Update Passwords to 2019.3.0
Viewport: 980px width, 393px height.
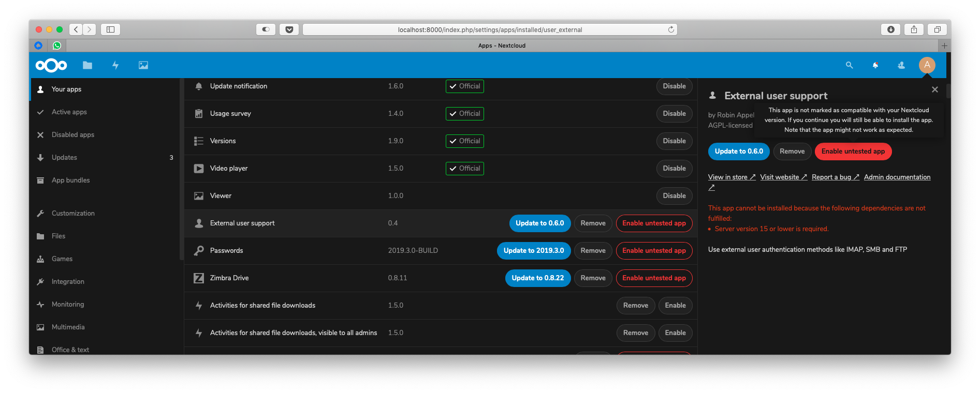tap(534, 251)
